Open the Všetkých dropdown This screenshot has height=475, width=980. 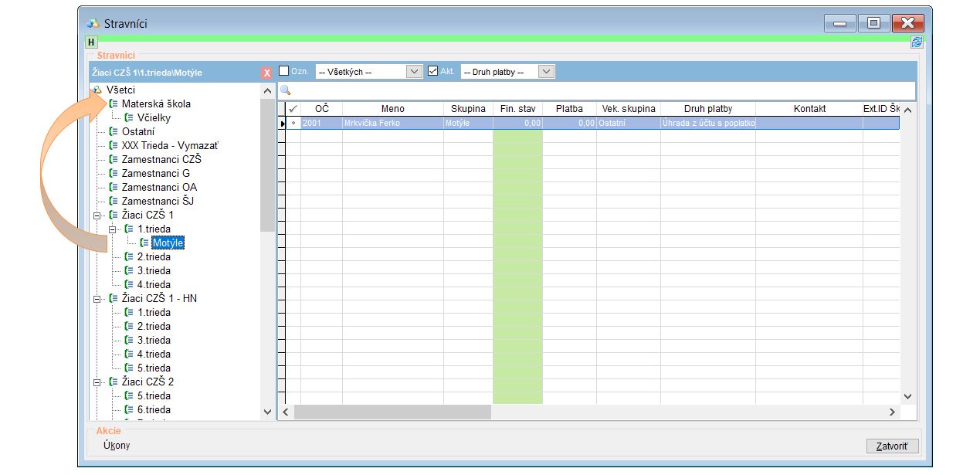coord(415,72)
